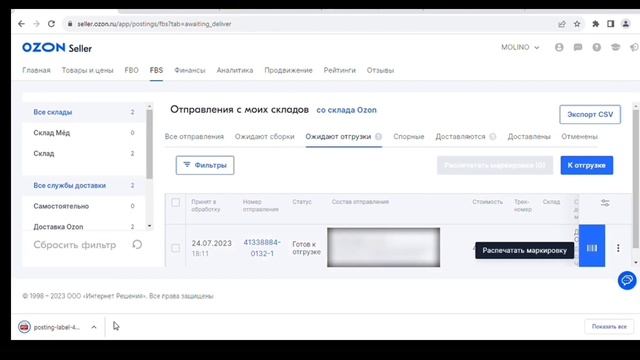Screen dimensions: 640x360
Task: Click Сбросить фильтр text
Action: click(75, 245)
